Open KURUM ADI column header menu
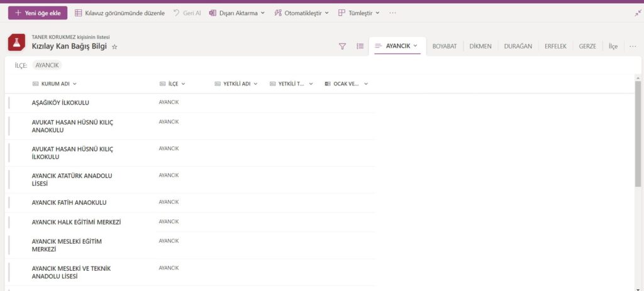The height and width of the screenshot is (291, 644). coord(55,84)
